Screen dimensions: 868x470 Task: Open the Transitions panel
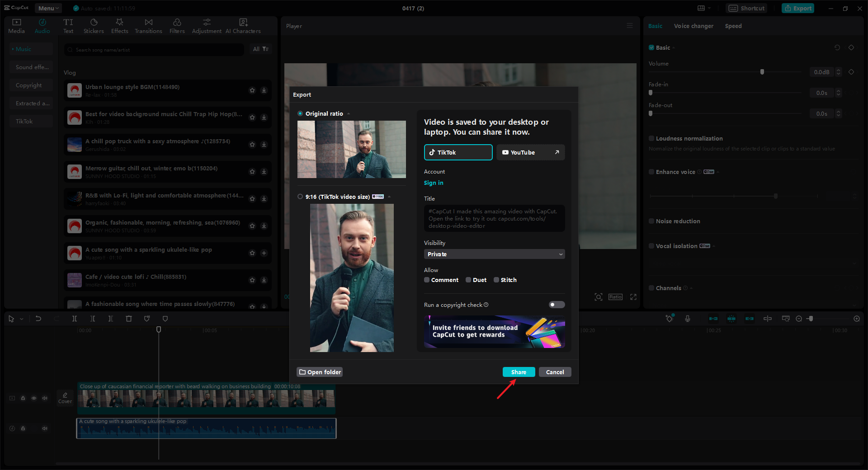pyautogui.click(x=148, y=26)
